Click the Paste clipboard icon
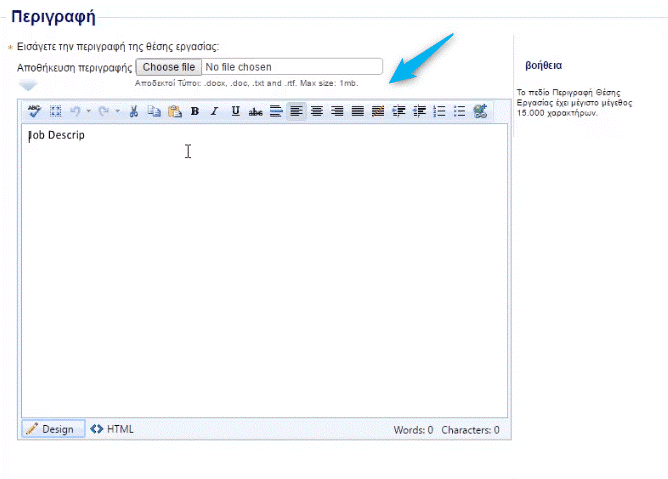Image resolution: width=668 pixels, height=479 pixels. (174, 111)
